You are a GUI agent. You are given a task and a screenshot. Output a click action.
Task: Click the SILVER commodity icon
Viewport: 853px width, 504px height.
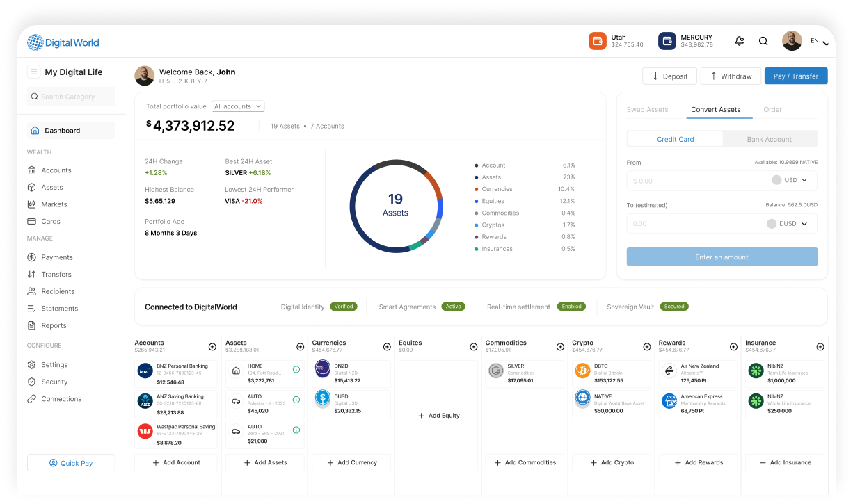coord(496,371)
